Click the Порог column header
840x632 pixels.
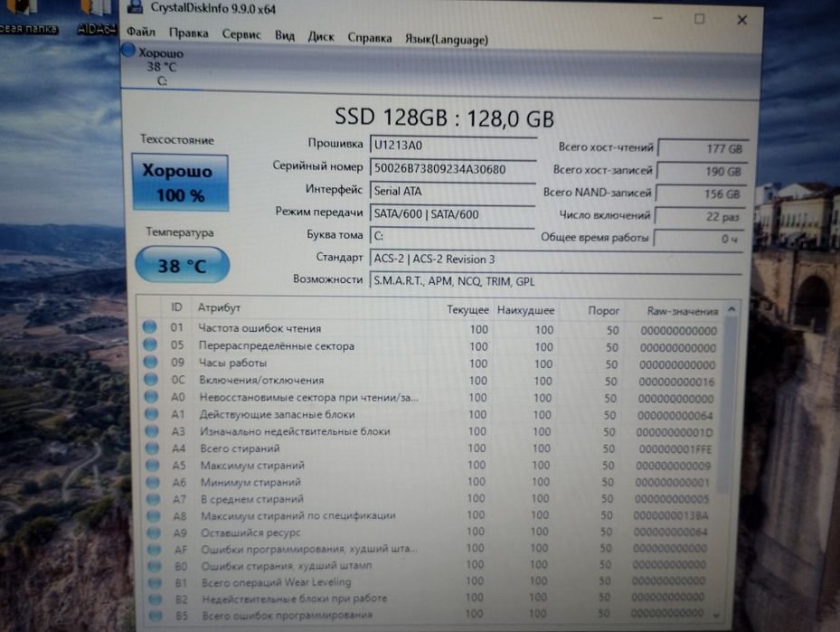point(603,311)
